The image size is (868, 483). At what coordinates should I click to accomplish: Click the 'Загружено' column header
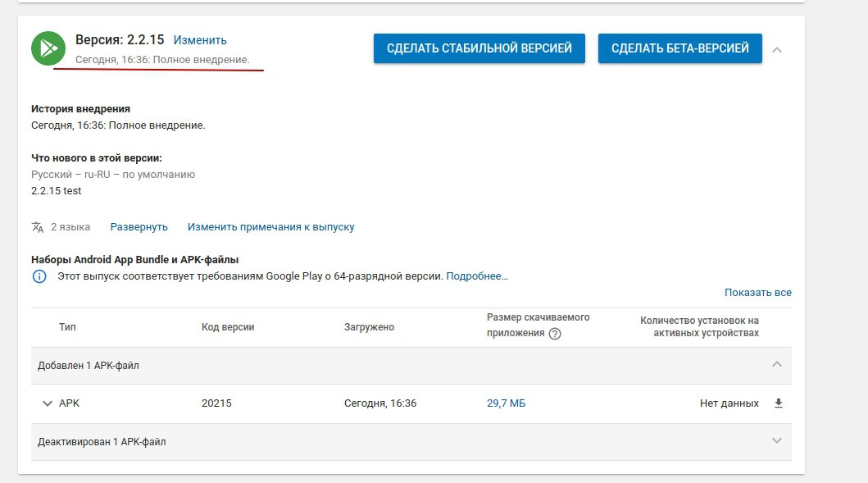369,327
